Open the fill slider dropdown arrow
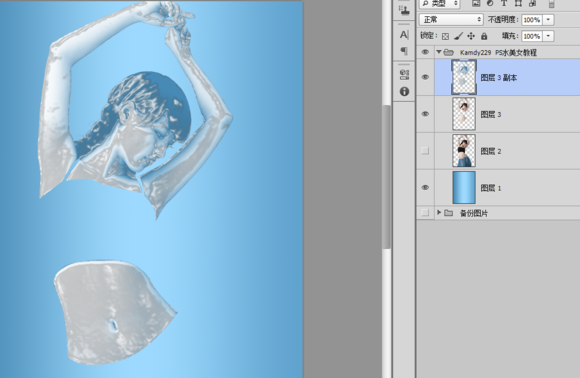 point(548,36)
